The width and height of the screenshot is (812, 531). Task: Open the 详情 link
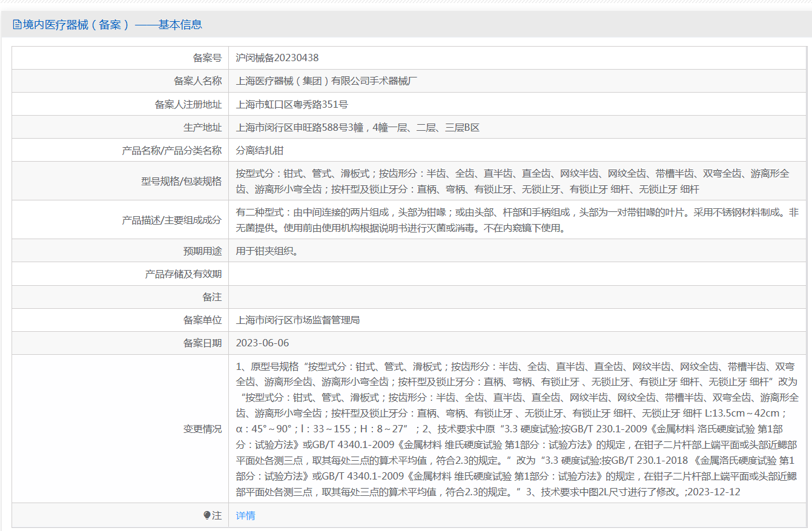[x=245, y=515]
